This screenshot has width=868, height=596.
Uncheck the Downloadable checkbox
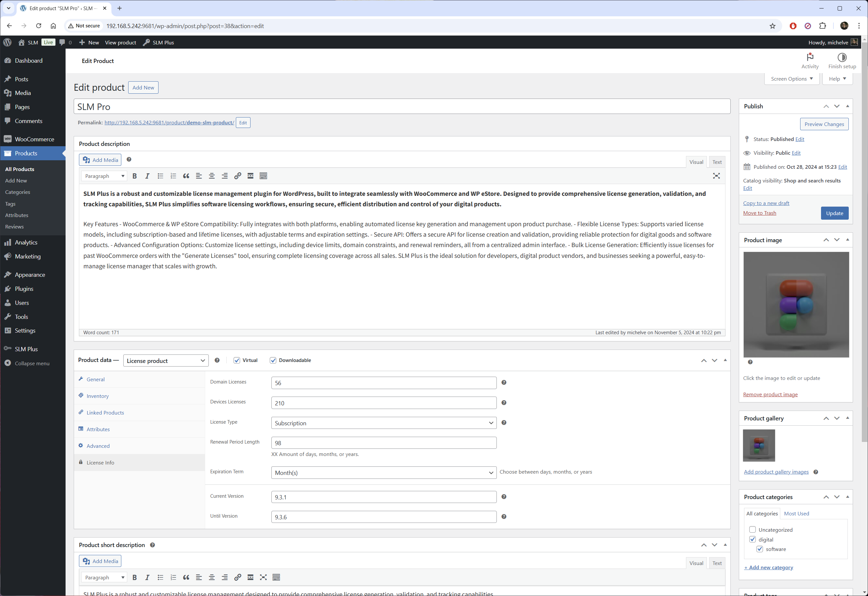(273, 360)
